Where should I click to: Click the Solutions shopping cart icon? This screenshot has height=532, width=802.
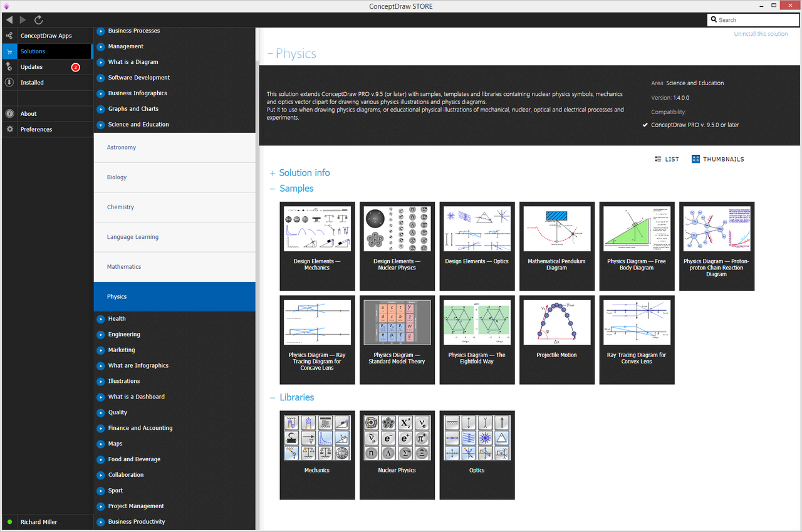pyautogui.click(x=9, y=51)
